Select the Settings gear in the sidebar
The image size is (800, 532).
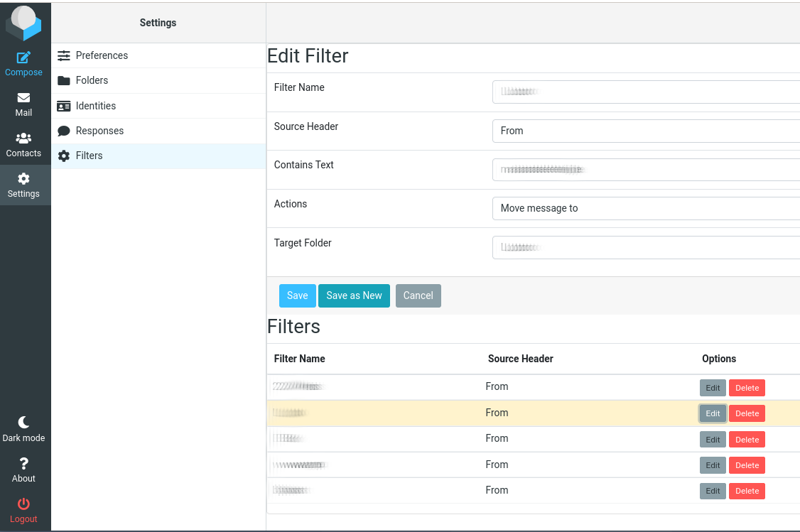[x=23, y=178]
